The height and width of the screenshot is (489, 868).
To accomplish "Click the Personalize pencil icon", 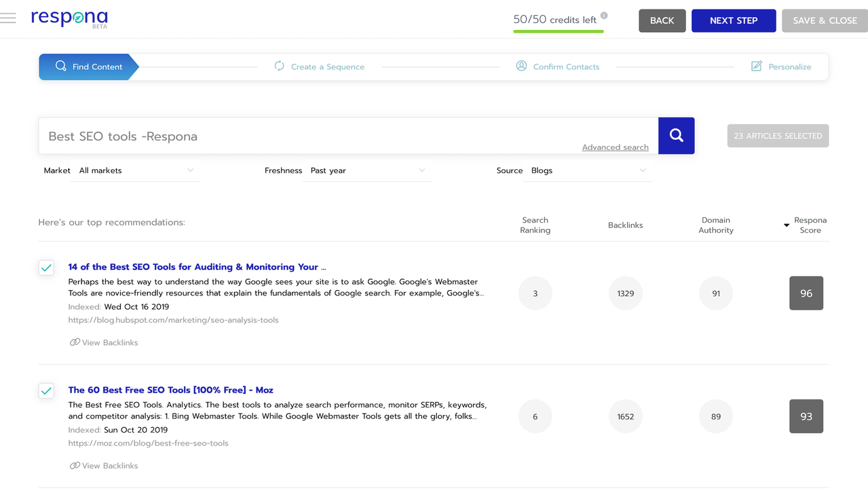I will tap(756, 66).
